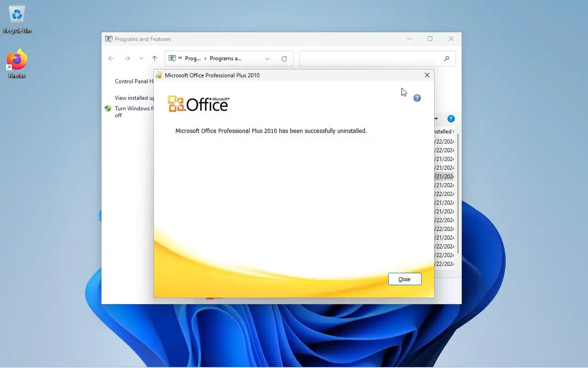Open Control Panel Home link
Screen dimensions: 588x368
(134, 81)
